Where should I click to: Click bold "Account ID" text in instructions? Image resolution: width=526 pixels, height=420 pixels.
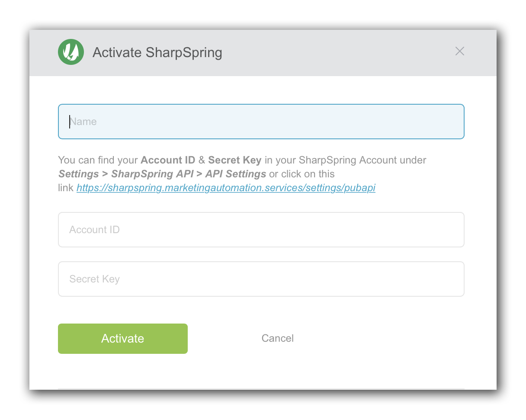(168, 160)
